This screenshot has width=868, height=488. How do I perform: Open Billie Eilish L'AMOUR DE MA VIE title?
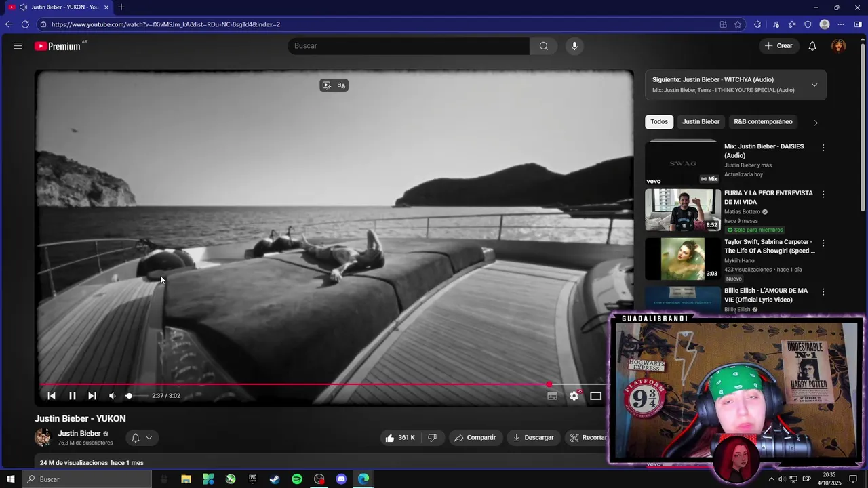[766, 296]
